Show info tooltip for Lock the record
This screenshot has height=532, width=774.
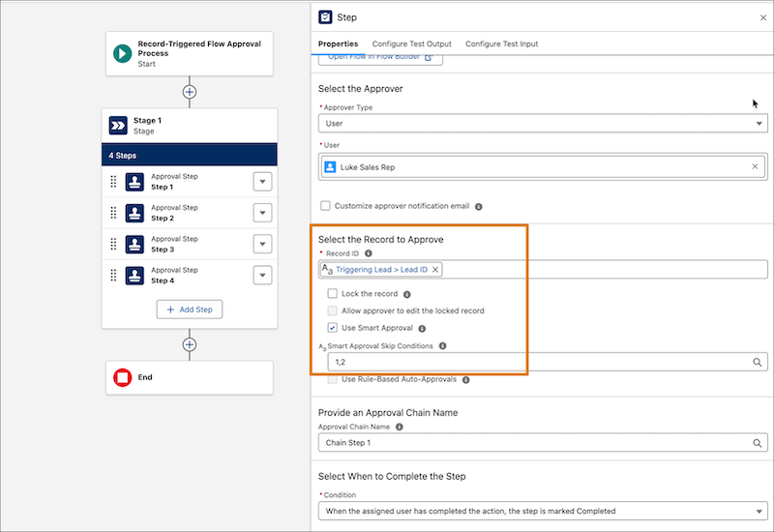point(406,295)
